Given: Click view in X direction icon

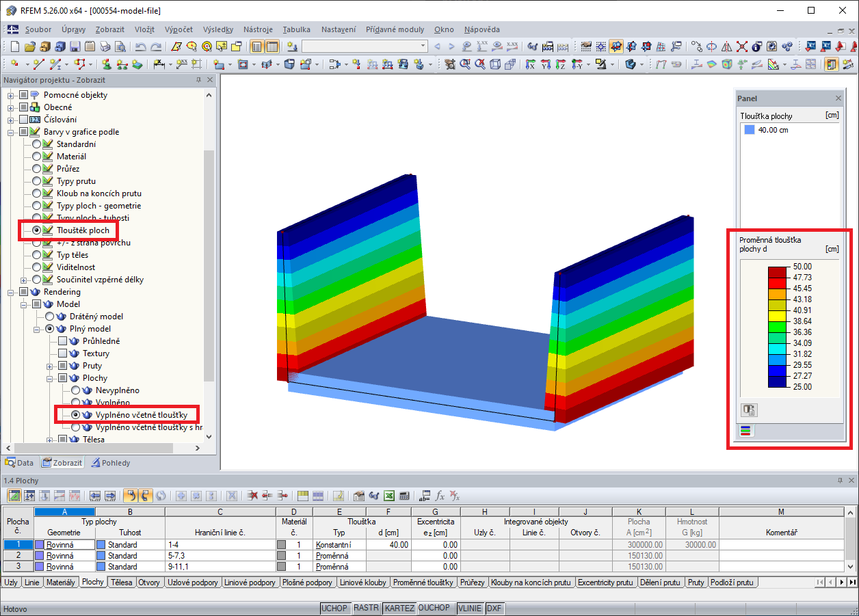Looking at the screenshot, I should [530, 64].
